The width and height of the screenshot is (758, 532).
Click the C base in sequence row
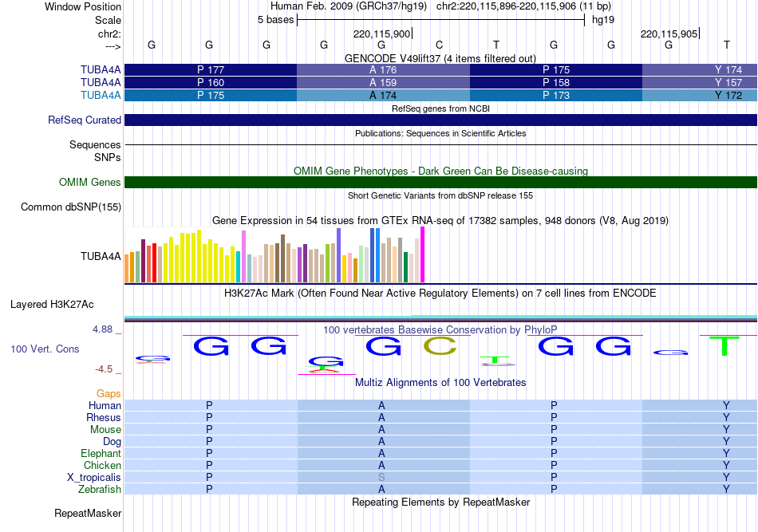click(439, 45)
